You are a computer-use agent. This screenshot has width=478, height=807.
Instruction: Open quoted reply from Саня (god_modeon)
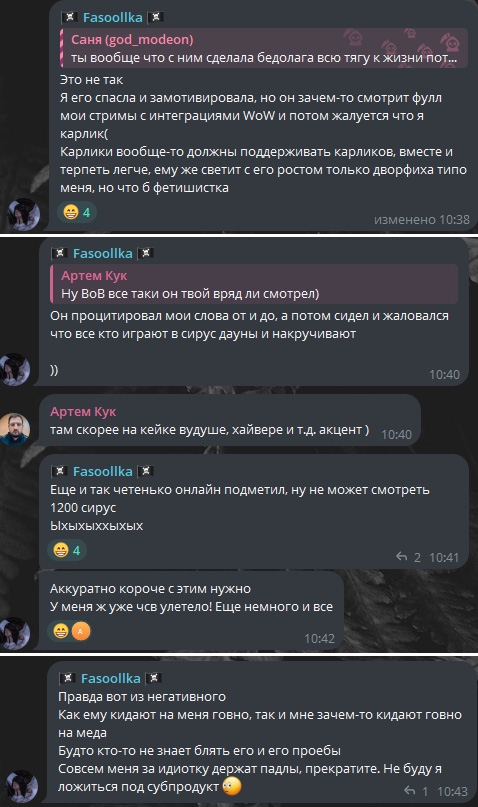click(x=264, y=48)
